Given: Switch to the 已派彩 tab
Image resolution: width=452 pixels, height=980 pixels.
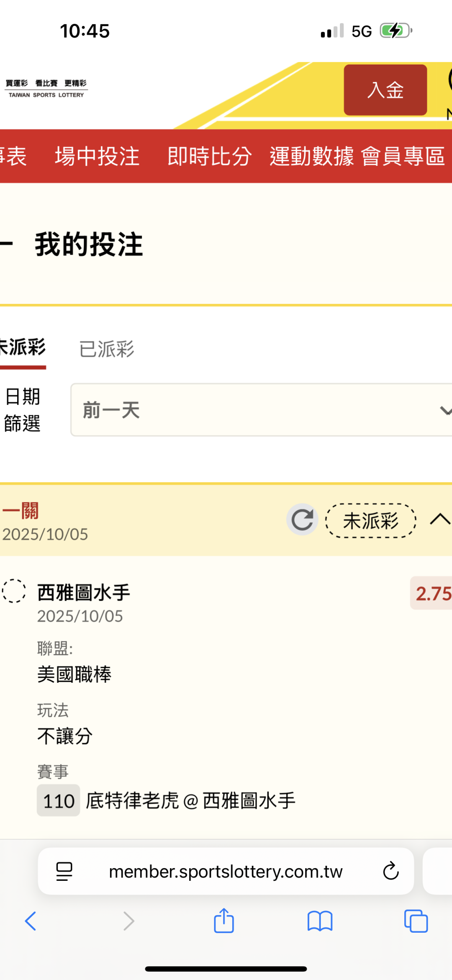Looking at the screenshot, I should click(x=107, y=349).
